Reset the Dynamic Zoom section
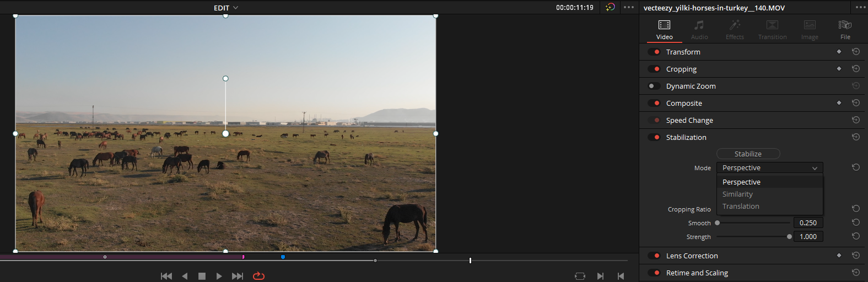 856,86
